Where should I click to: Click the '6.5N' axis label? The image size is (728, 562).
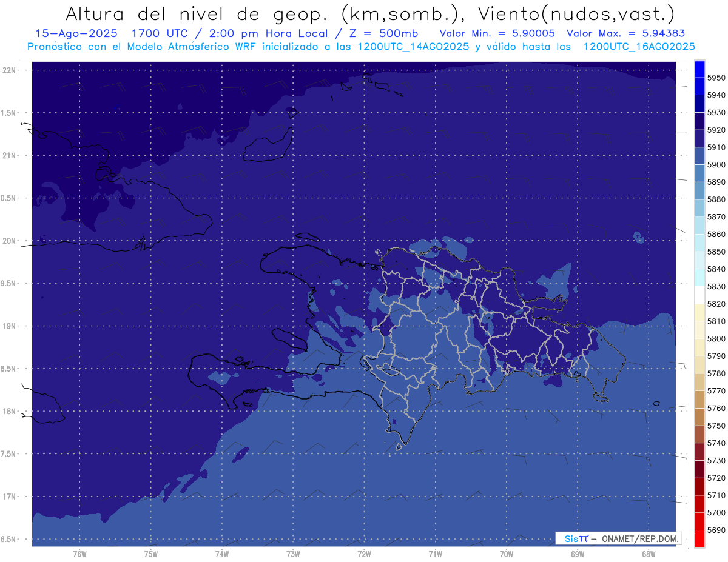click(8, 539)
